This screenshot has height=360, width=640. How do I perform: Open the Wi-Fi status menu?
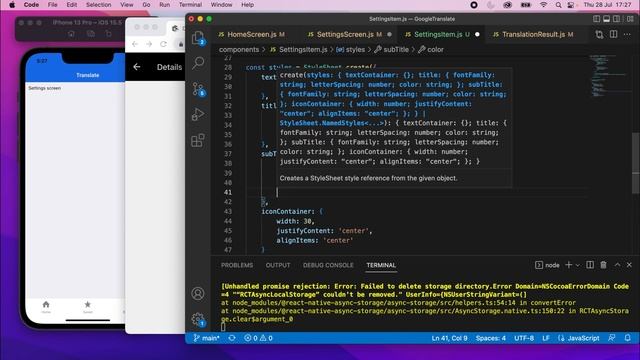pos(543,5)
